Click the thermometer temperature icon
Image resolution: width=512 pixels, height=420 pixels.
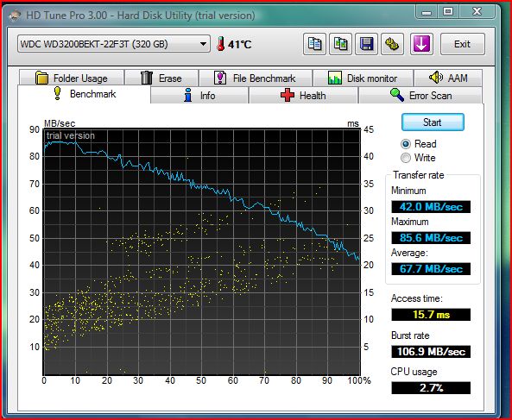[221, 44]
